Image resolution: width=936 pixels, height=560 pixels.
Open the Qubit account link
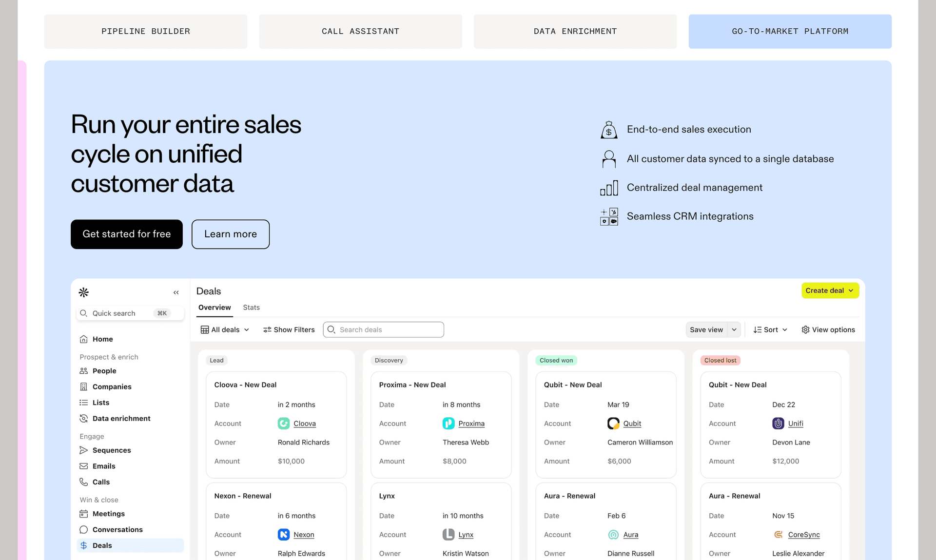[x=632, y=424]
